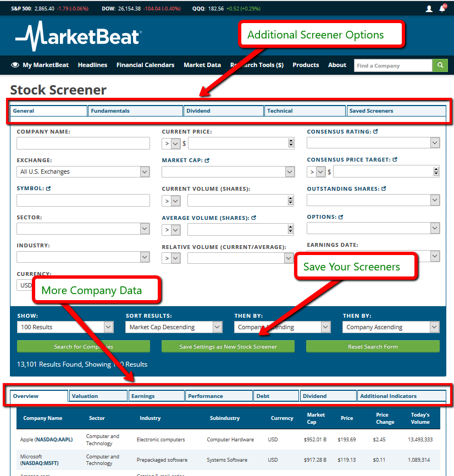Click the green search magnifier button
This screenshot has height=476, width=454.
tap(440, 65)
